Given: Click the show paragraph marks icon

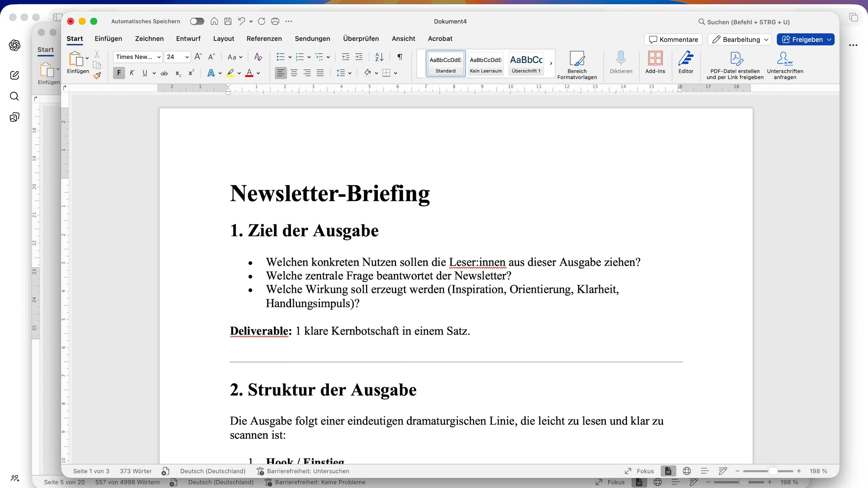Looking at the screenshot, I should (400, 56).
